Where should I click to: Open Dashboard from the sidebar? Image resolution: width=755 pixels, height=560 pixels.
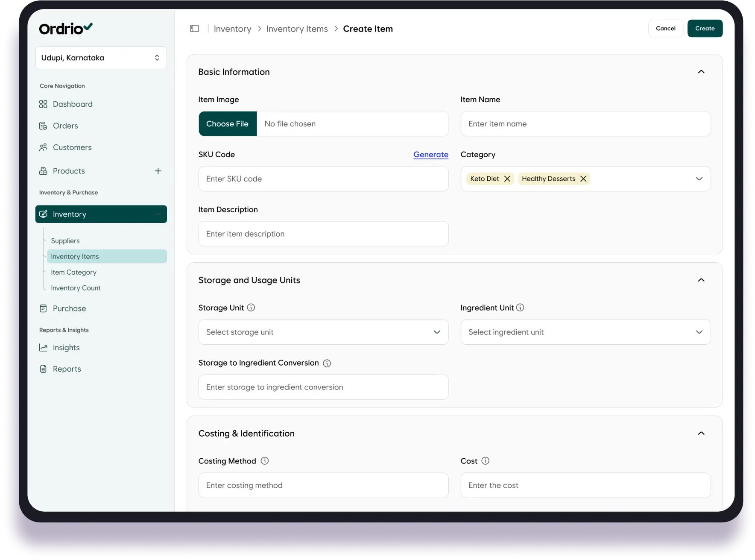click(x=73, y=104)
